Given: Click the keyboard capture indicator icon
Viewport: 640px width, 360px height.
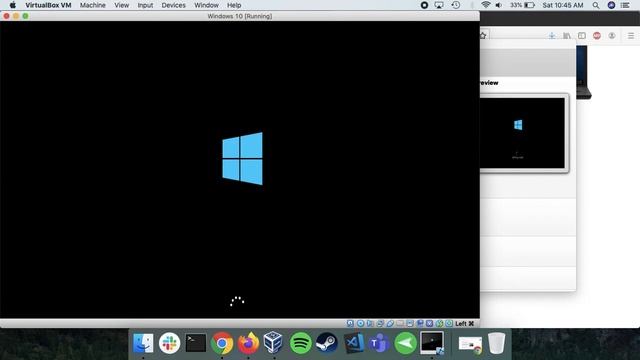Looking at the screenshot, I should click(x=449, y=323).
